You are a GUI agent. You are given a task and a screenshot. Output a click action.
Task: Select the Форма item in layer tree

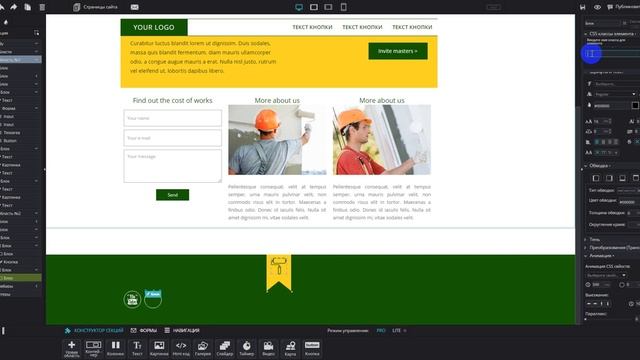[x=9, y=108]
